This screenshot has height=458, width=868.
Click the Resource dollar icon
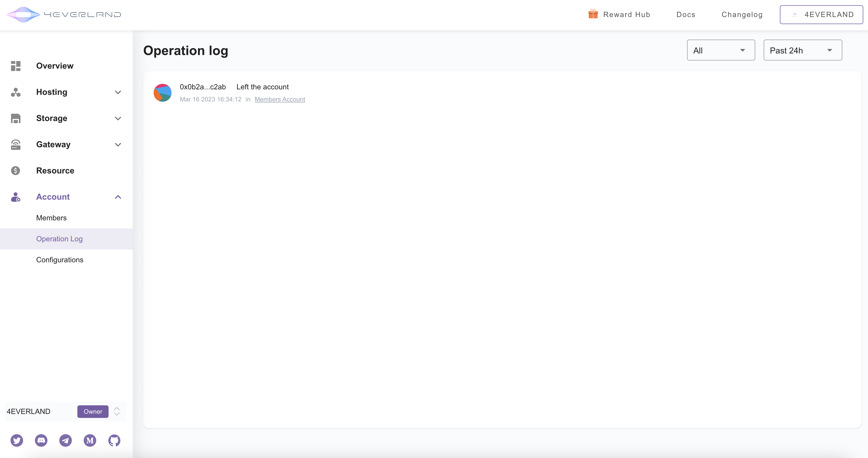pos(15,171)
